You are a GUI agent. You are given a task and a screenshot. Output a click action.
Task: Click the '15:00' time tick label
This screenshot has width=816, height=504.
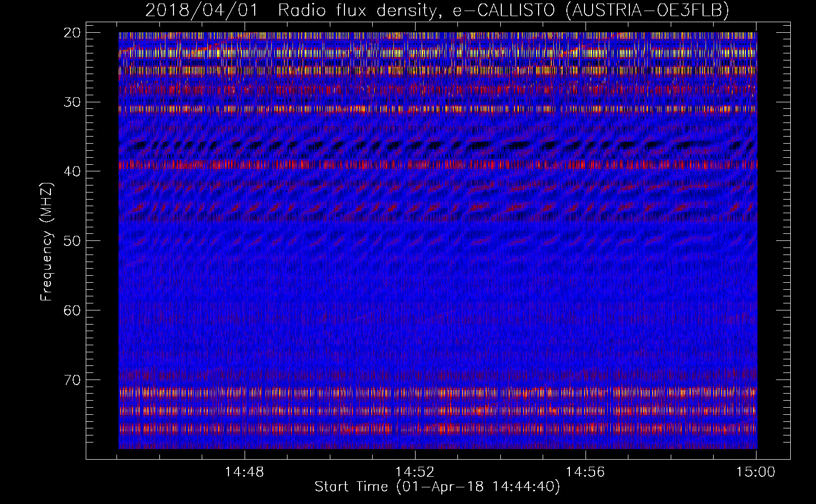tap(755, 472)
